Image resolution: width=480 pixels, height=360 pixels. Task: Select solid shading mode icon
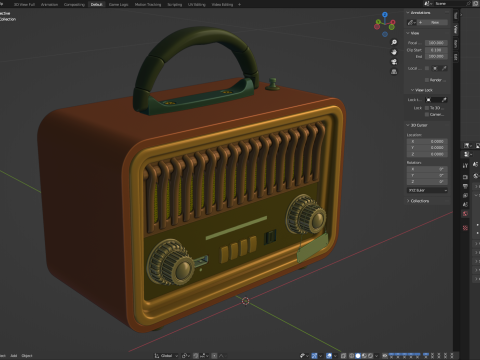358,356
